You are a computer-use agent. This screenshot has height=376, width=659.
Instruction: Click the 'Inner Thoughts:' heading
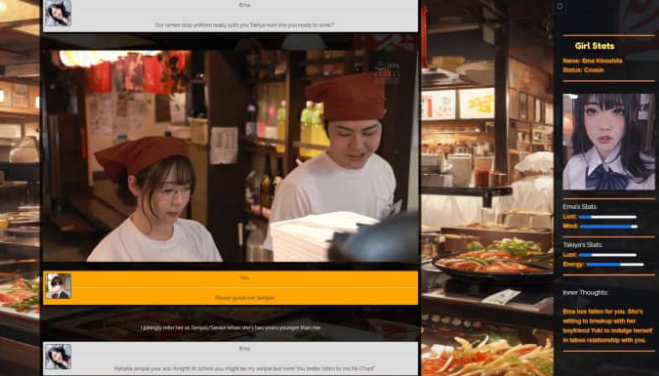point(585,292)
